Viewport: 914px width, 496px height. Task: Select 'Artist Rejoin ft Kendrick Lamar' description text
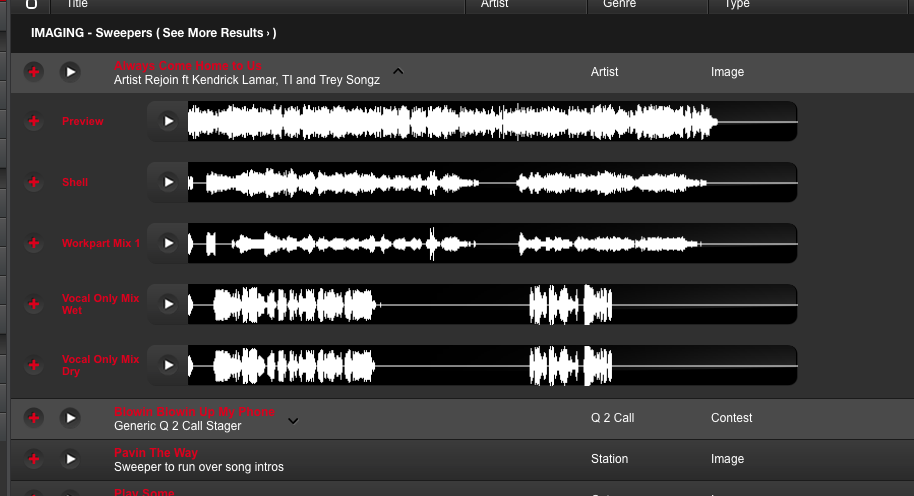247,80
